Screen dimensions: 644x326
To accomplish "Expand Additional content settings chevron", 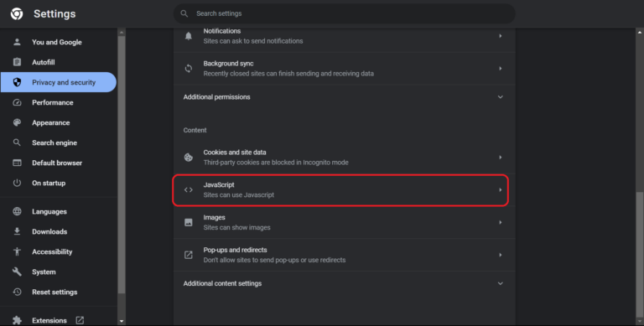I will coord(501,283).
